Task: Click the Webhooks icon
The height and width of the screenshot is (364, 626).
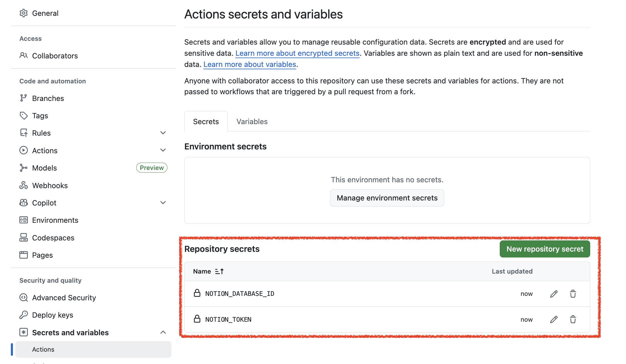Action: pos(23,185)
